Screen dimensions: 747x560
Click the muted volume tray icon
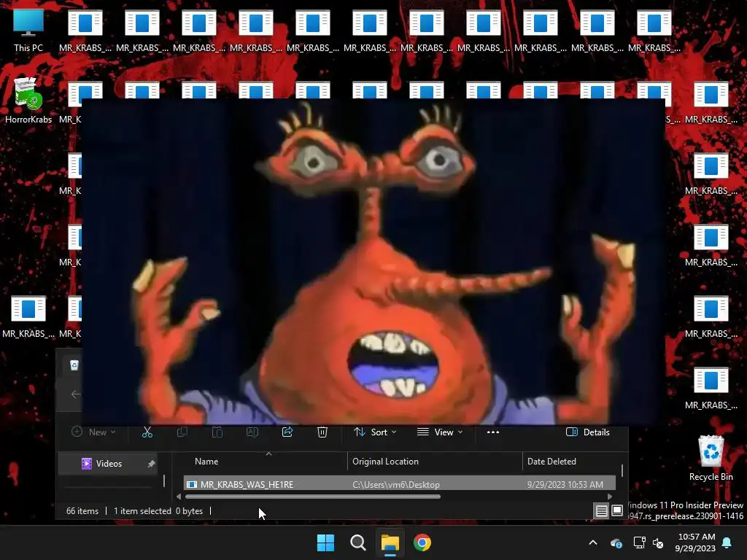tap(659, 542)
